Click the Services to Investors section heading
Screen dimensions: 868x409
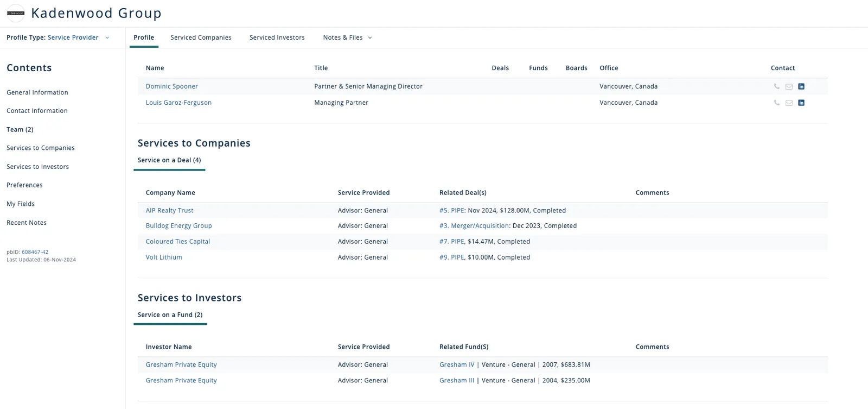pos(189,298)
